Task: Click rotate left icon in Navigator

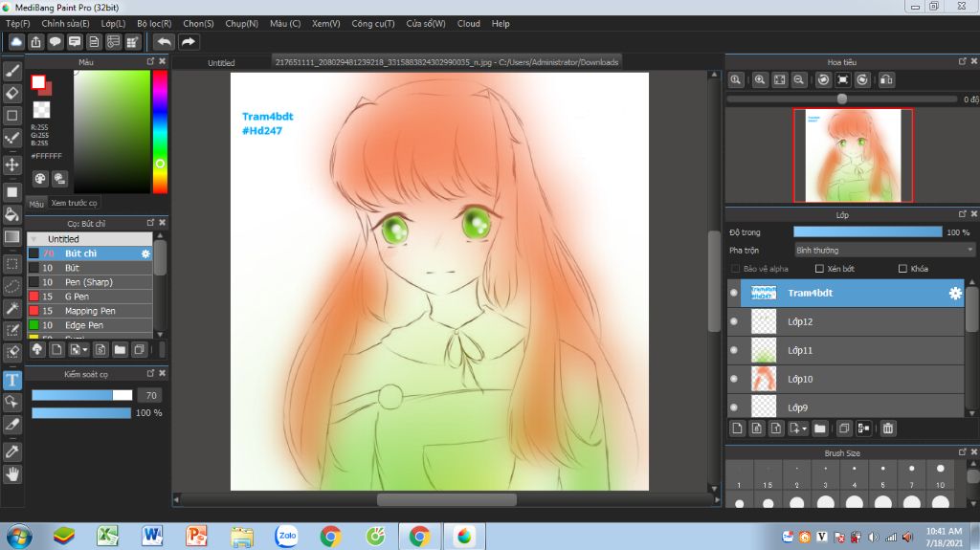Action: [x=823, y=80]
